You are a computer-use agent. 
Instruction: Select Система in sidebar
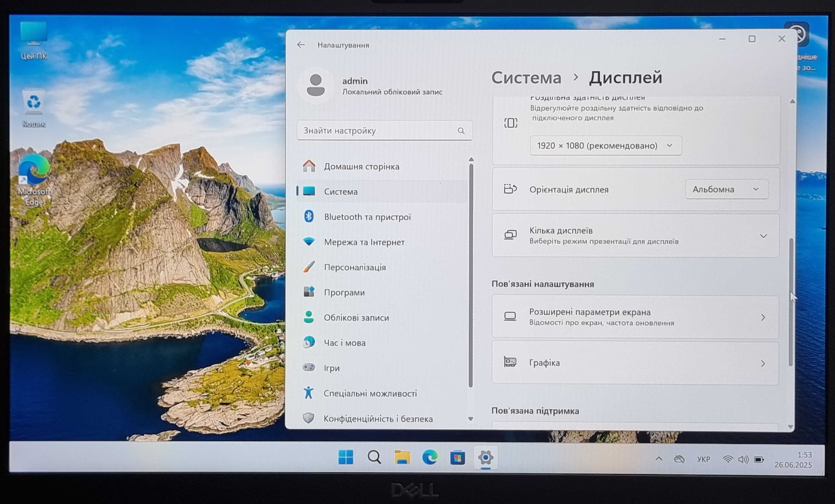pyautogui.click(x=382, y=191)
